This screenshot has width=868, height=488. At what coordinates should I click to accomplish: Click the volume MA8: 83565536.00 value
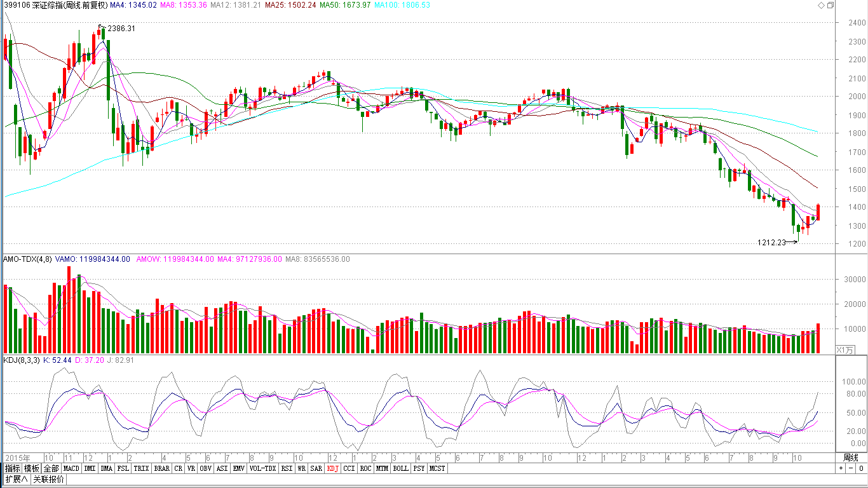click(318, 259)
